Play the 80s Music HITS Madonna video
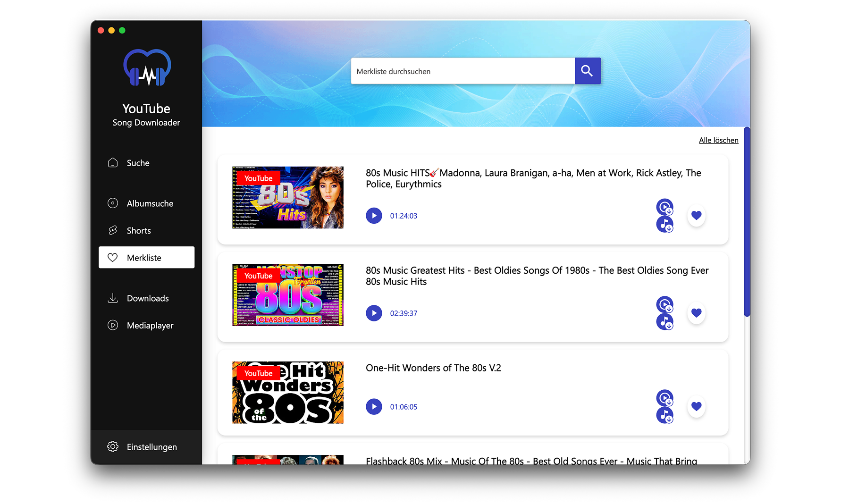 [x=374, y=216]
